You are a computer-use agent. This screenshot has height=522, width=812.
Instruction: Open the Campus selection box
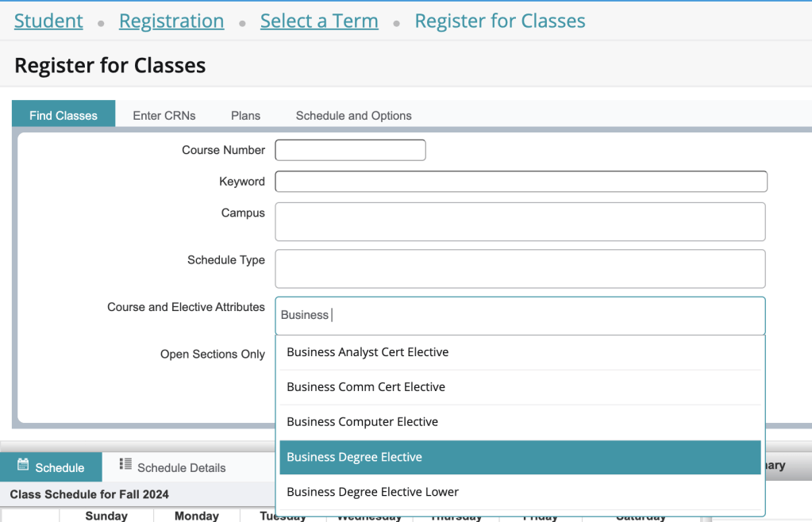tap(520, 221)
